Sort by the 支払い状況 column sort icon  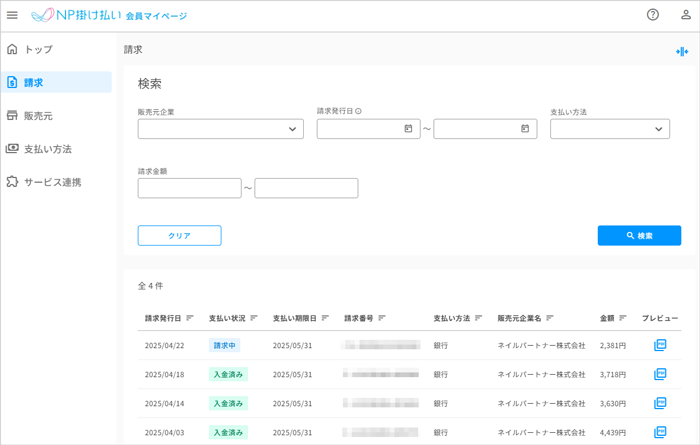tap(254, 318)
